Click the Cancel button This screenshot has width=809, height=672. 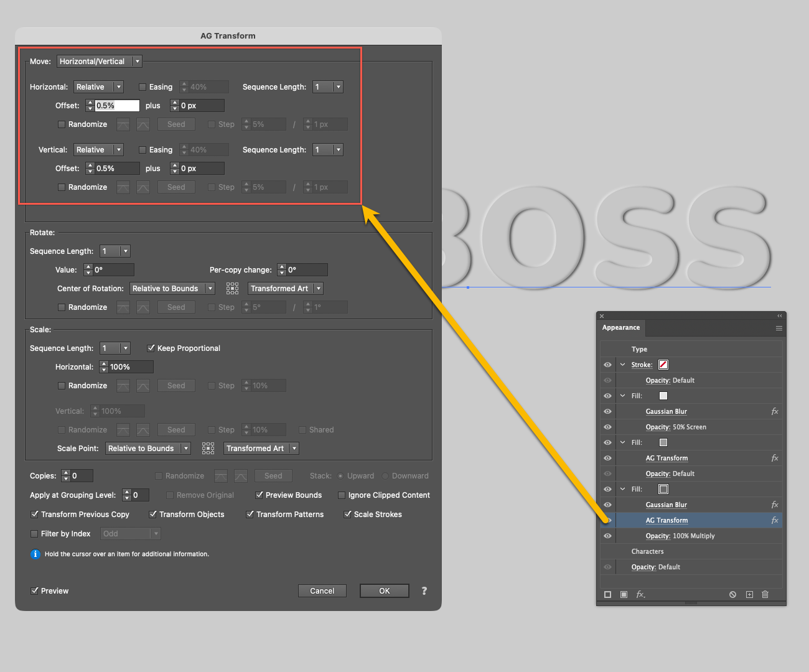(322, 591)
